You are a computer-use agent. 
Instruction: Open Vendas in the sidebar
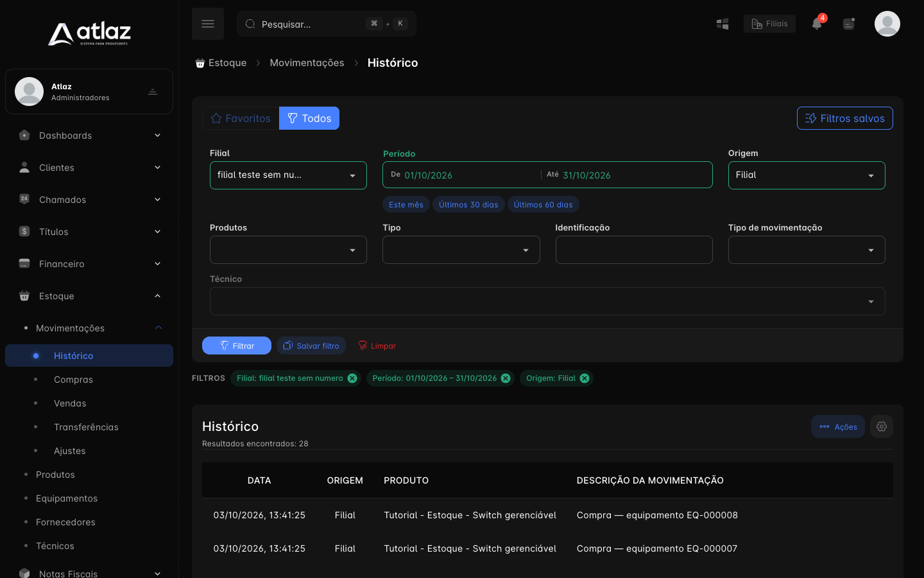point(70,403)
